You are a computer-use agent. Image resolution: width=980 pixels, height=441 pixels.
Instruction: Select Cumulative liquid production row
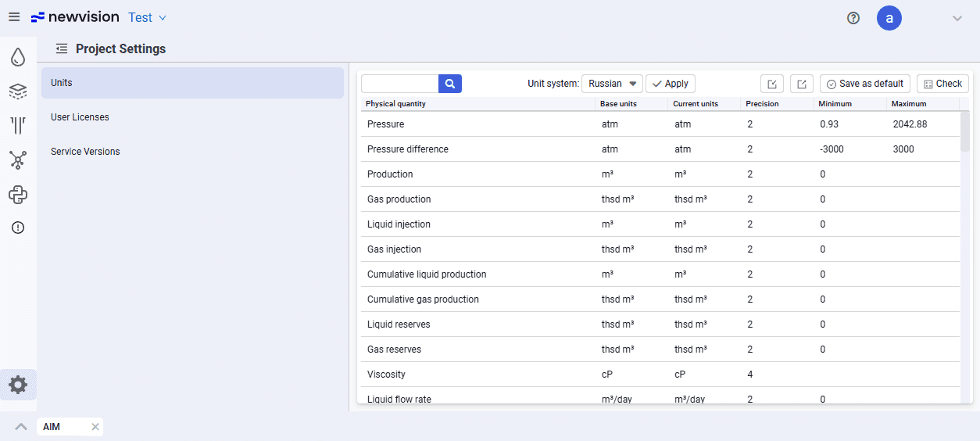660,274
